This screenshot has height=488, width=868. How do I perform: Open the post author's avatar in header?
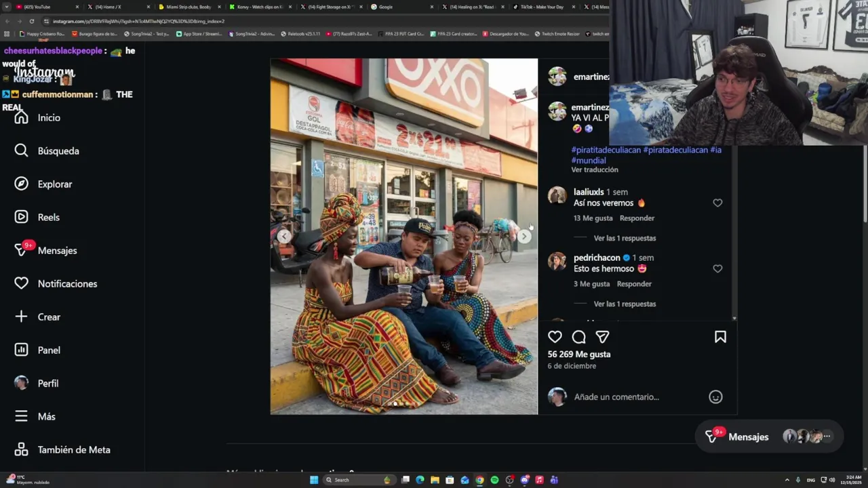click(x=557, y=76)
